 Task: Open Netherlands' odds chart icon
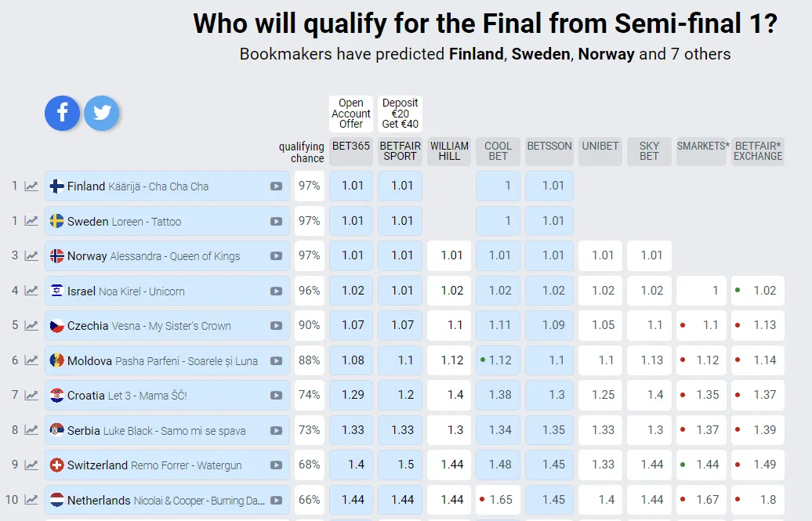click(x=31, y=500)
